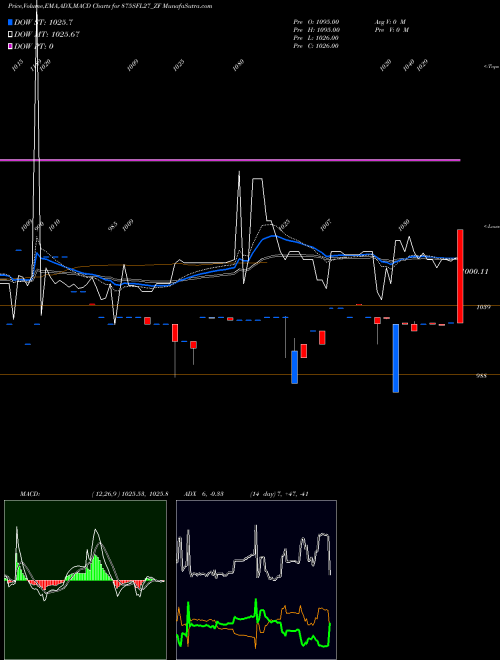Click the white DOW MT legend swatch
Screen dimensions: 500x660
(x=10, y=34)
